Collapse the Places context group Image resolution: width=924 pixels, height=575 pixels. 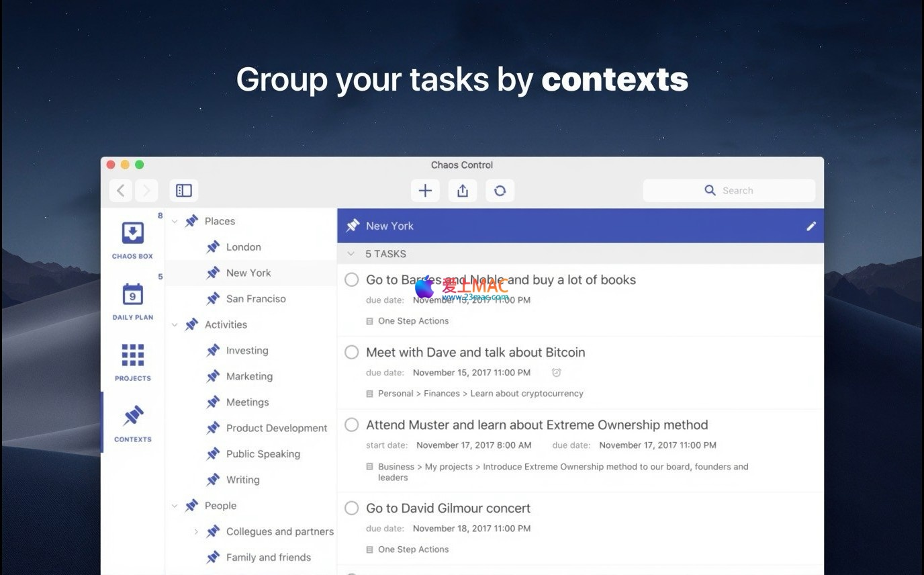175,221
